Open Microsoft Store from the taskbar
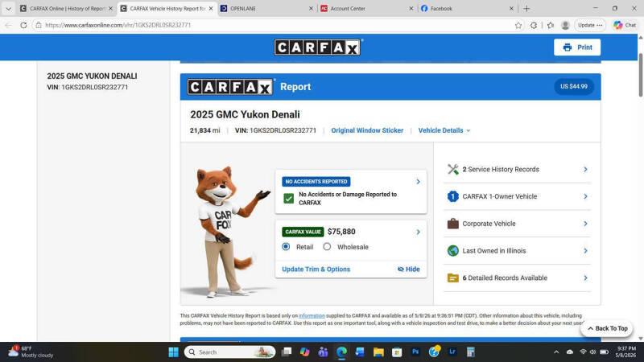The image size is (644, 362). click(x=397, y=352)
